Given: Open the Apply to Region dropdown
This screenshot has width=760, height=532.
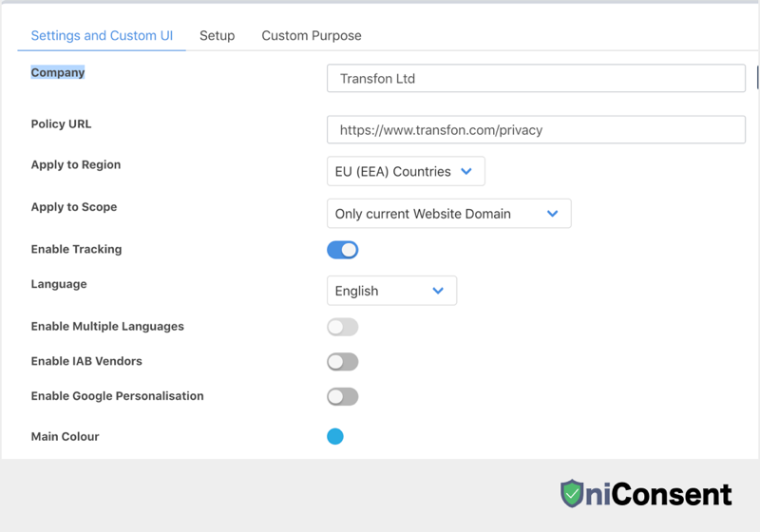Looking at the screenshot, I should (x=406, y=171).
